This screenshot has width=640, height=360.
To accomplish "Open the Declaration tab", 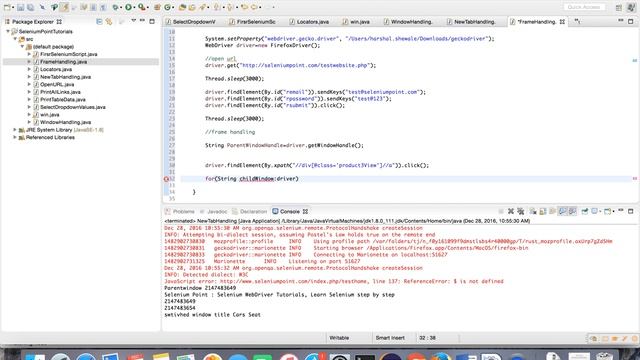I will tap(249, 211).
